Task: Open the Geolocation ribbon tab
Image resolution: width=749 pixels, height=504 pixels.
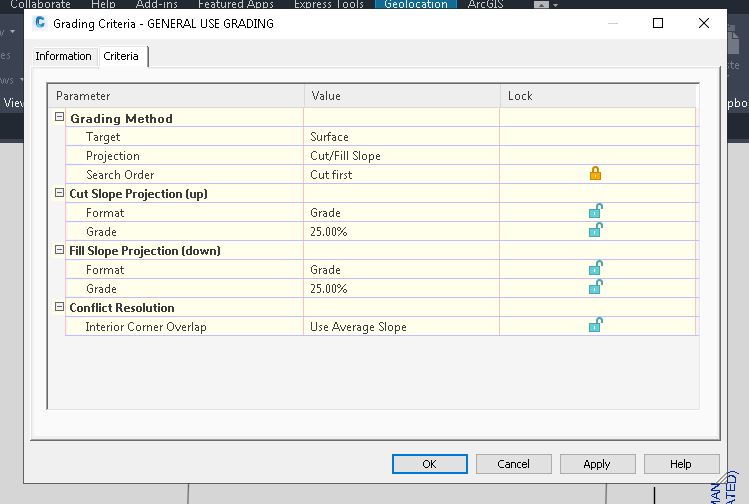Action: 417,5
